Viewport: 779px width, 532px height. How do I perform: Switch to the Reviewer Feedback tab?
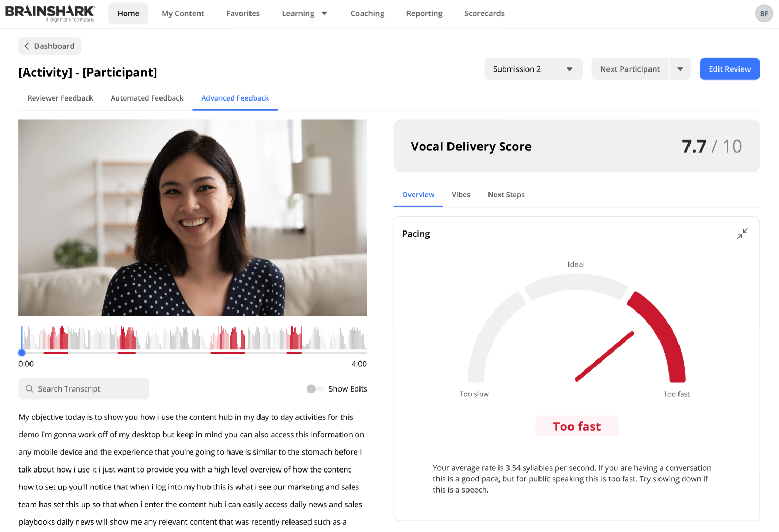coord(60,98)
